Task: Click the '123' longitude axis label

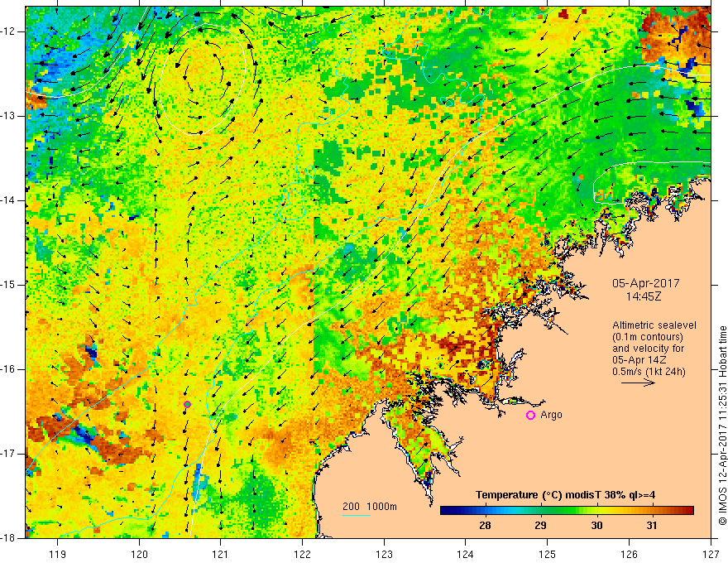Action: tap(384, 554)
